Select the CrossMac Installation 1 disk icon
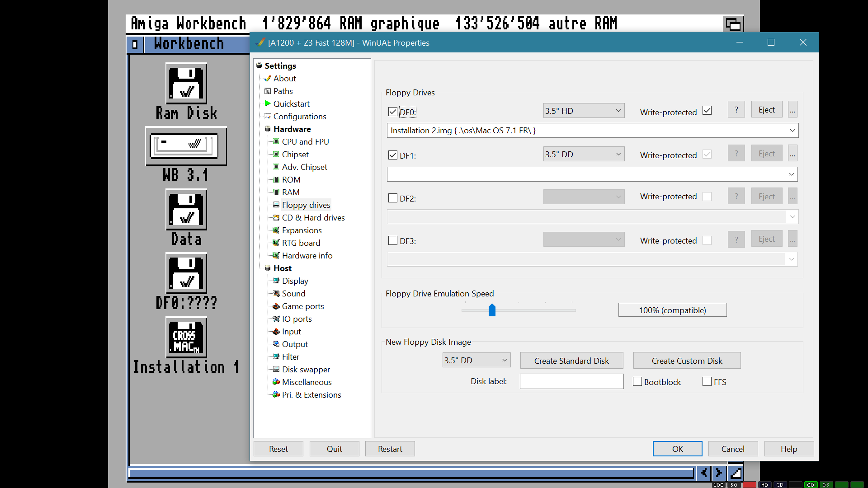The height and width of the screenshot is (488, 868). (x=186, y=338)
